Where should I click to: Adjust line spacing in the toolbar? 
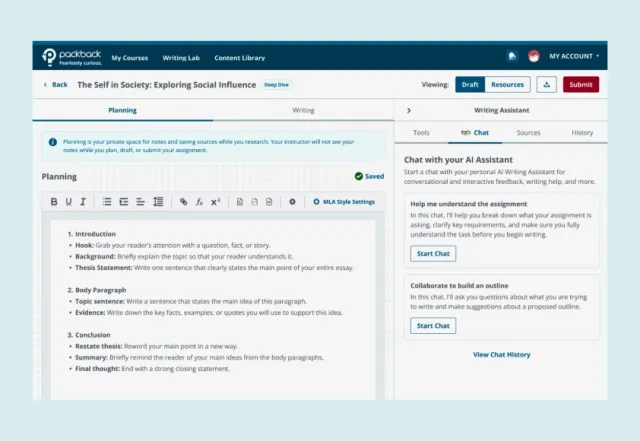[x=158, y=202]
